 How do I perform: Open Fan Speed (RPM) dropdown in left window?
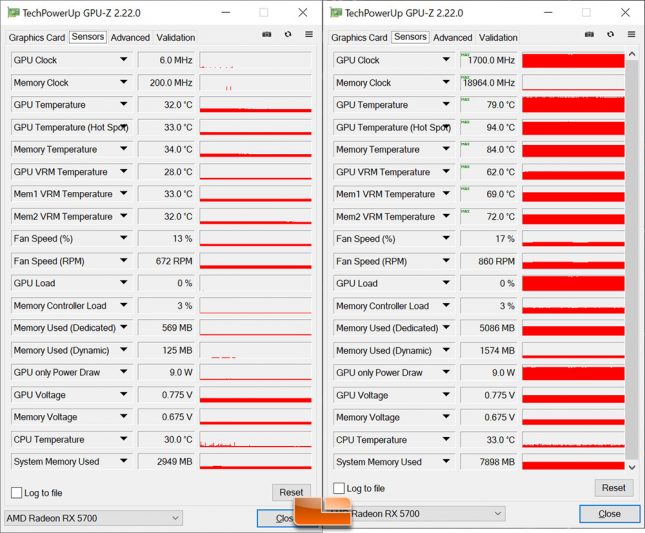(123, 261)
